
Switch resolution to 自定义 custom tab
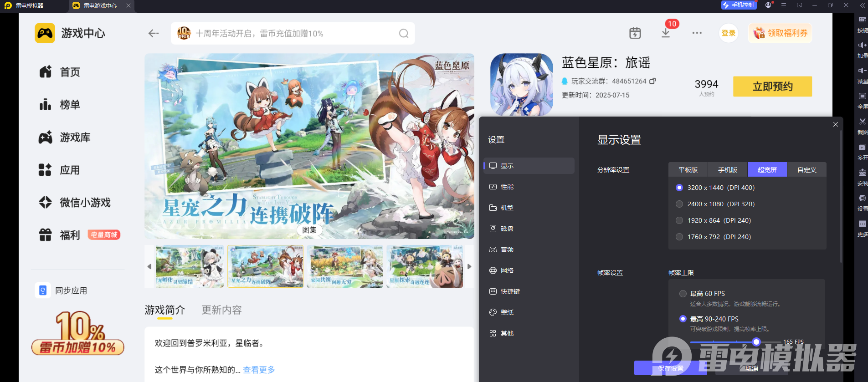806,170
